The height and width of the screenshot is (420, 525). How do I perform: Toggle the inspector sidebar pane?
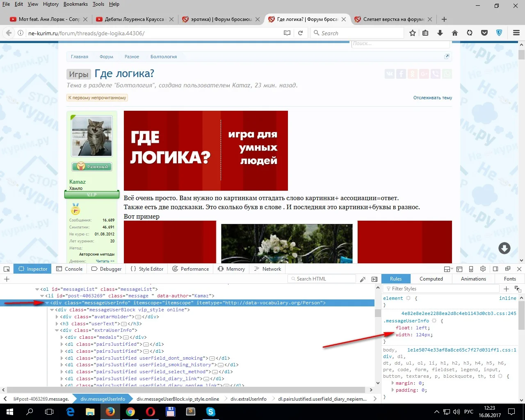[x=374, y=279]
